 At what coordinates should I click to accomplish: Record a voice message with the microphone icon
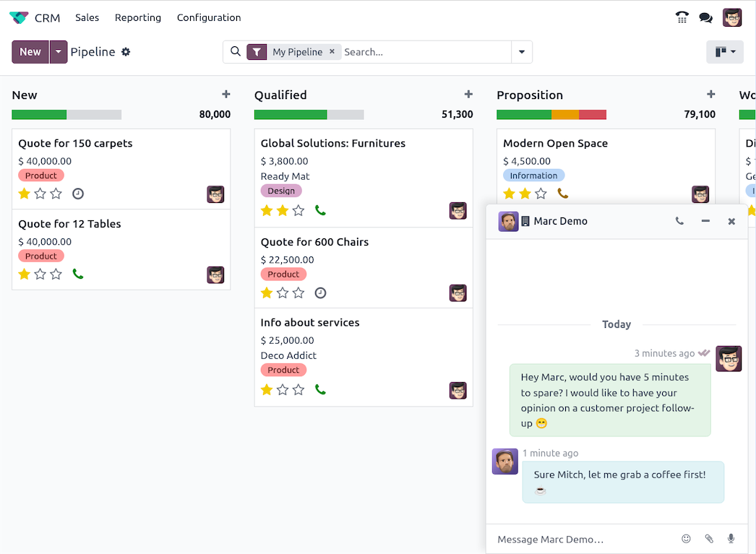click(731, 539)
